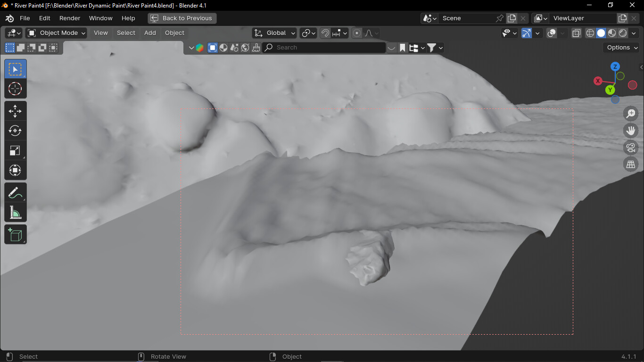The image size is (644, 362).
Task: Select the Scale tool
Action: coord(16,150)
